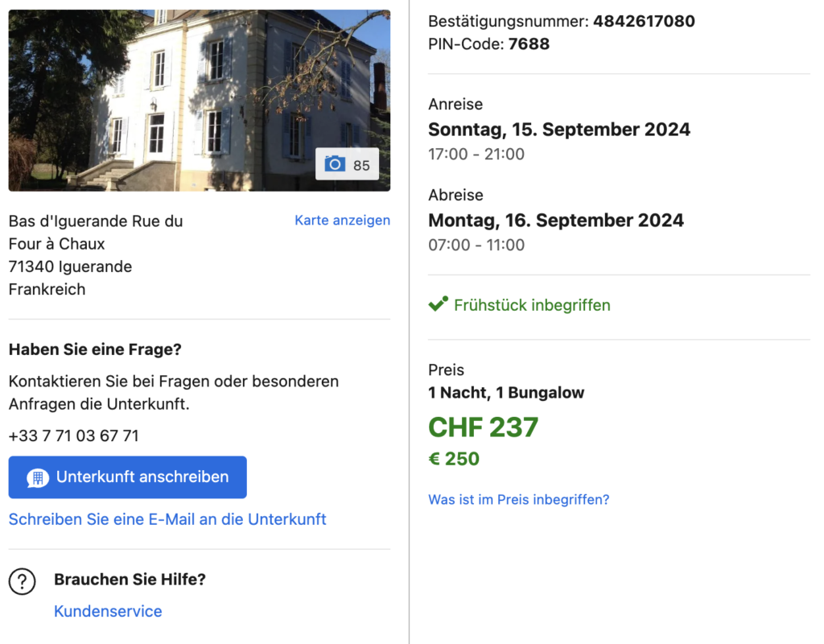Click "Was ist im Preis inbegriffen?"

[518, 499]
